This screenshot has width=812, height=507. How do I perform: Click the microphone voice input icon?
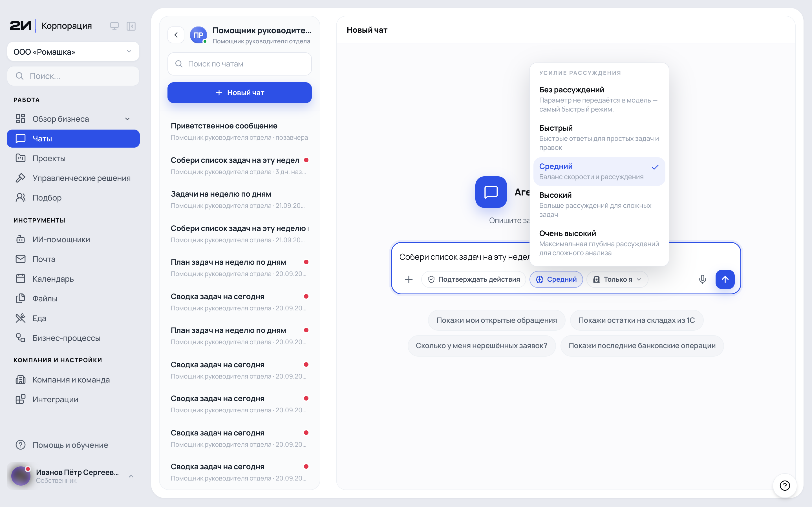[x=702, y=279]
